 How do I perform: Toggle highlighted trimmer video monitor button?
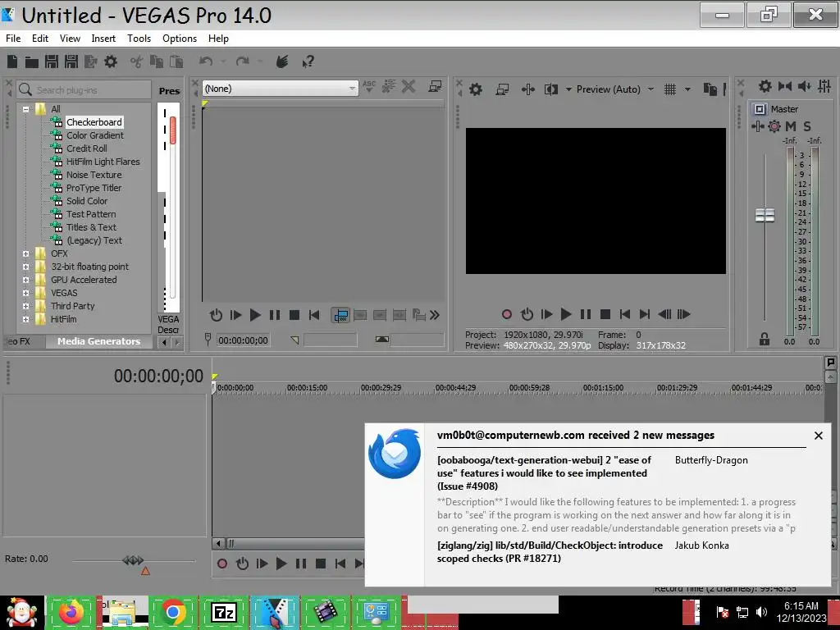tap(340, 315)
